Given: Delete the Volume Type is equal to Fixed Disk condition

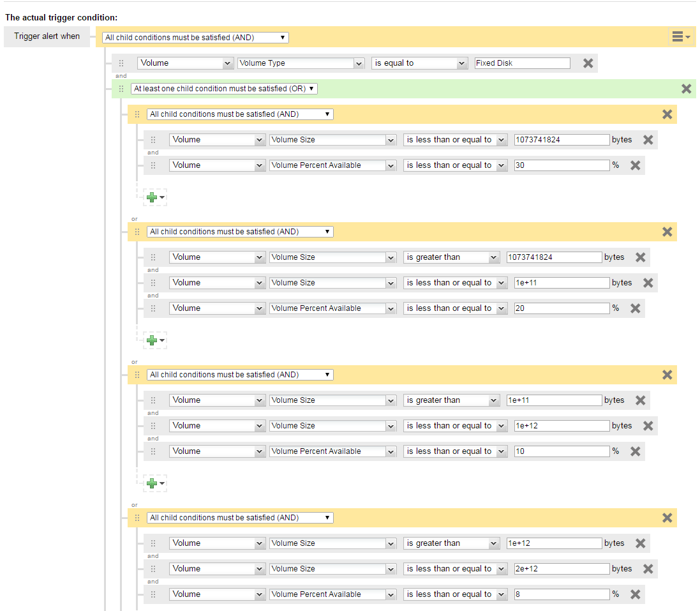Looking at the screenshot, I should pos(588,63).
